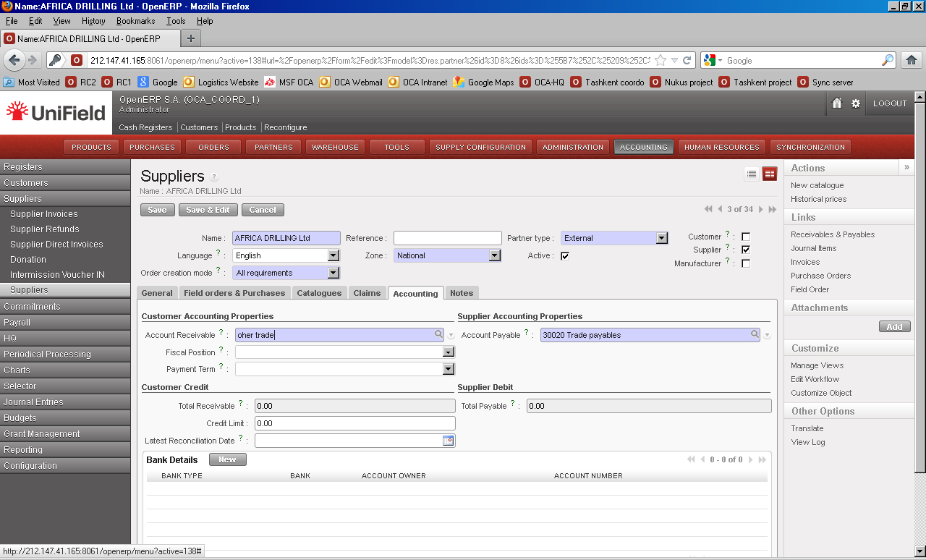The height and width of the screenshot is (560, 926).
Task: Open the Payment Term dropdown
Action: tap(448, 369)
